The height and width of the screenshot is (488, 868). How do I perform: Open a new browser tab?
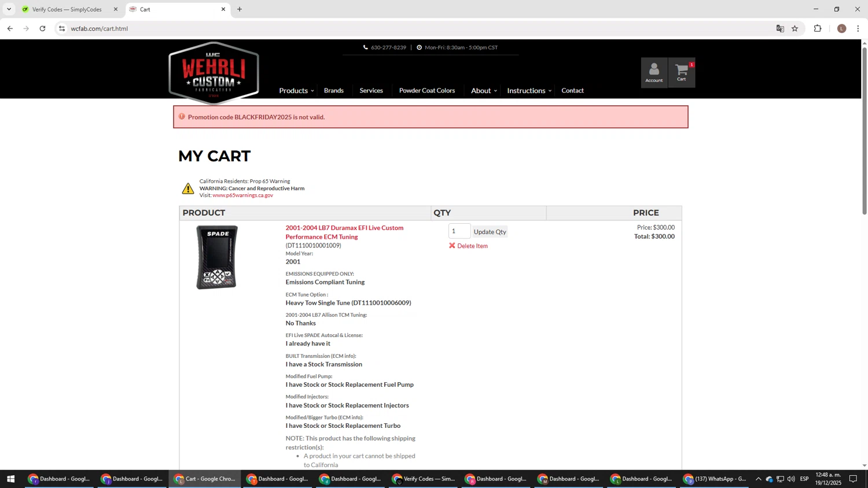pos(240,9)
